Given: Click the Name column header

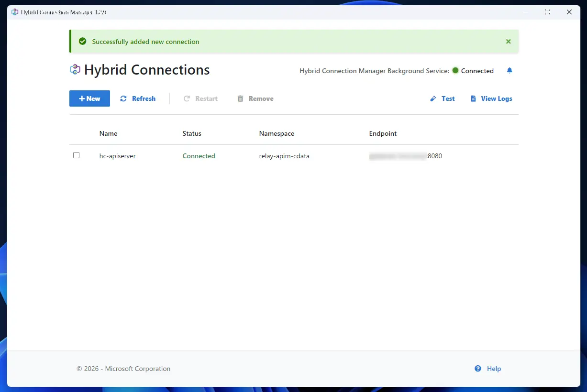Looking at the screenshot, I should pos(108,133).
